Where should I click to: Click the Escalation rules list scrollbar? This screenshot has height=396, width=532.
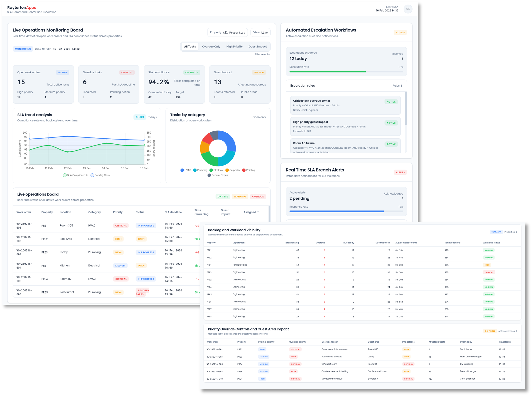(406, 108)
